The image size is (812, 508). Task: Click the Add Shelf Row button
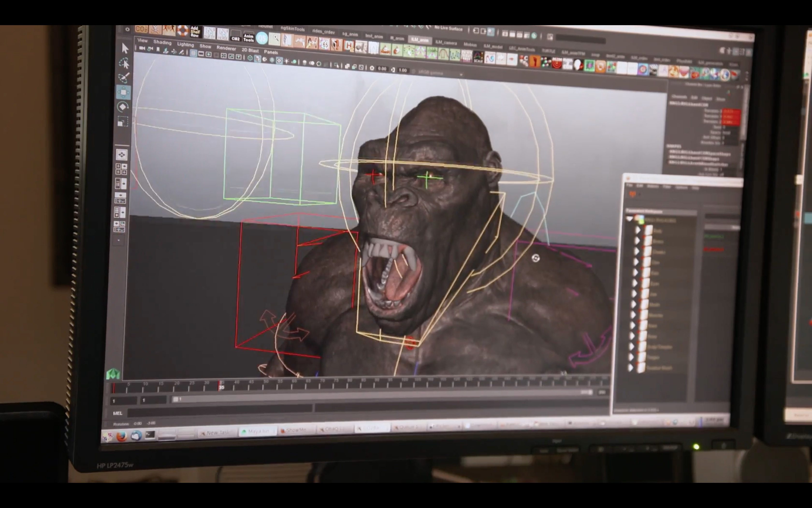(x=195, y=32)
